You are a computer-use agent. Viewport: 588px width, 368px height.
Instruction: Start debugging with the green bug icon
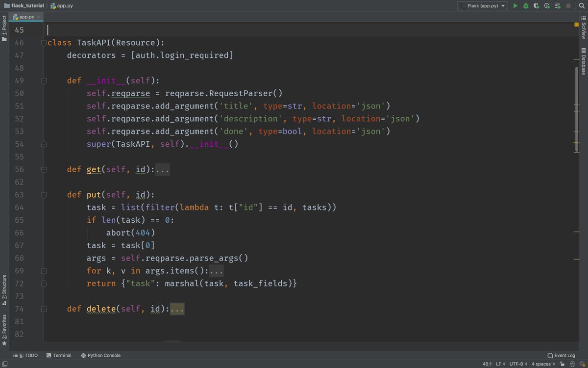coord(526,6)
